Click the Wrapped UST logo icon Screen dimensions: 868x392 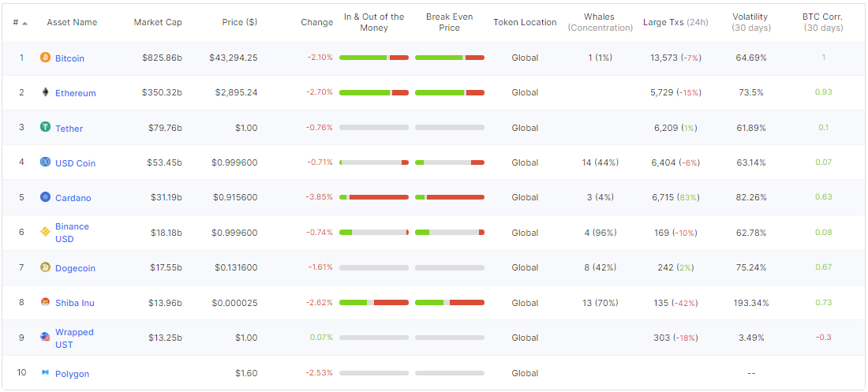45,337
